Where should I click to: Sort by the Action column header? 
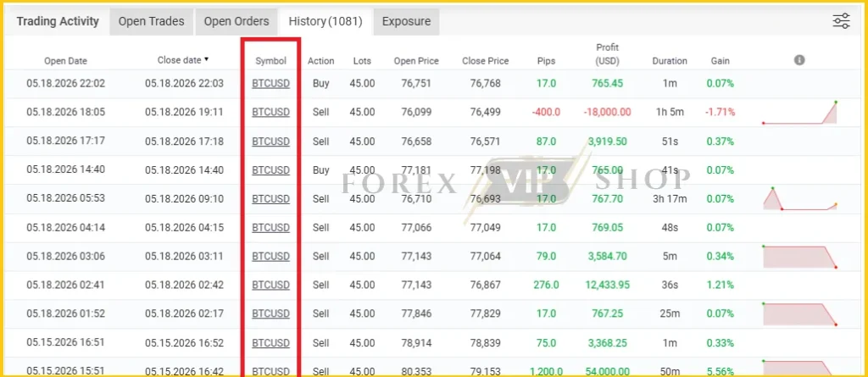[321, 61]
